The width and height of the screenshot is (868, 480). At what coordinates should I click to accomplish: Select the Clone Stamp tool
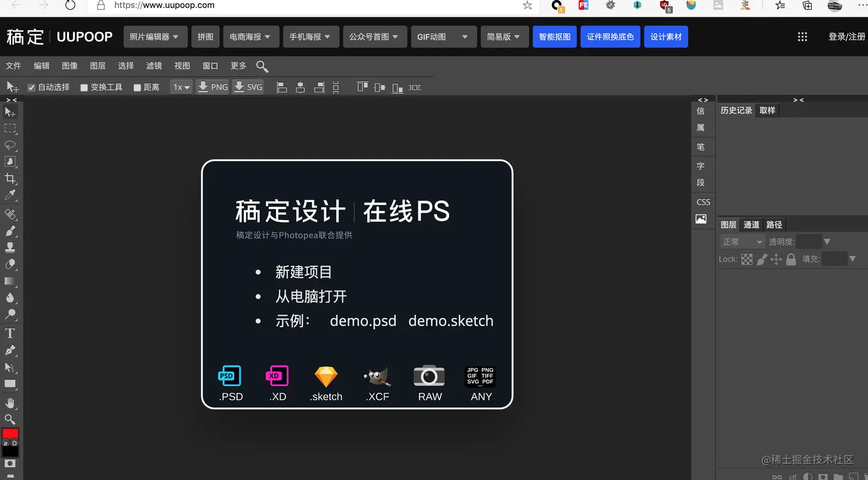(10, 247)
